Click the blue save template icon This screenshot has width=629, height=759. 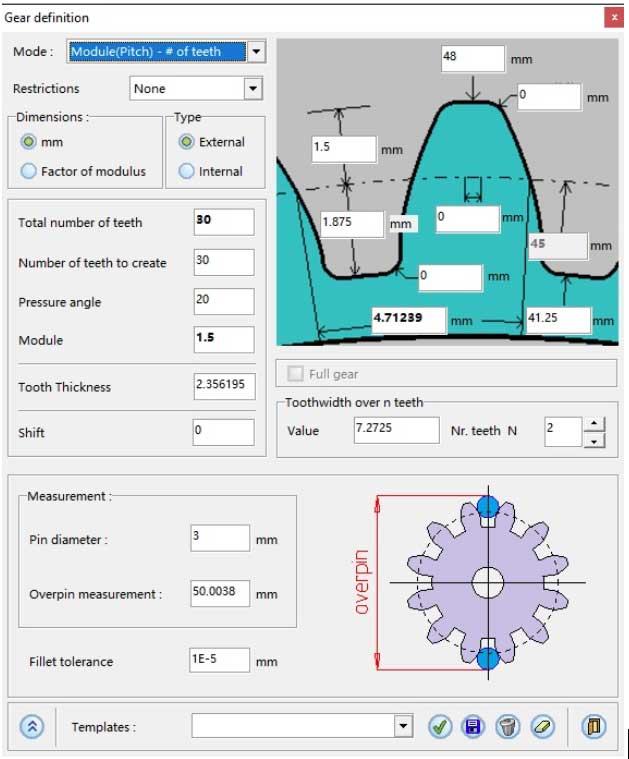coord(472,727)
